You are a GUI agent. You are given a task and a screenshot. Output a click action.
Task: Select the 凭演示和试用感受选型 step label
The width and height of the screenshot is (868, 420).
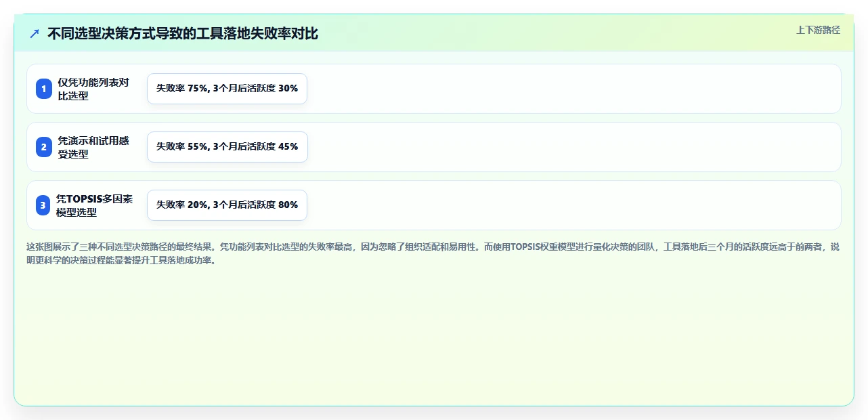click(93, 147)
